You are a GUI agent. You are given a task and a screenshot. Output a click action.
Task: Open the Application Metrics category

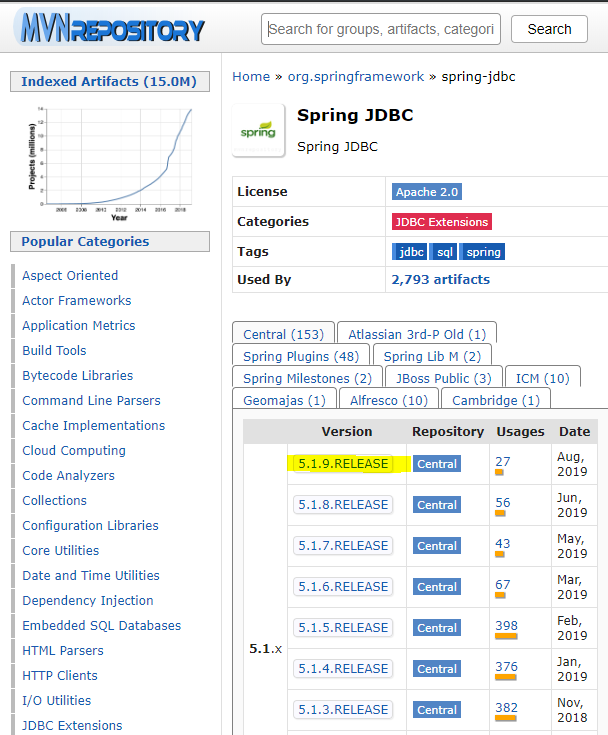pos(79,325)
